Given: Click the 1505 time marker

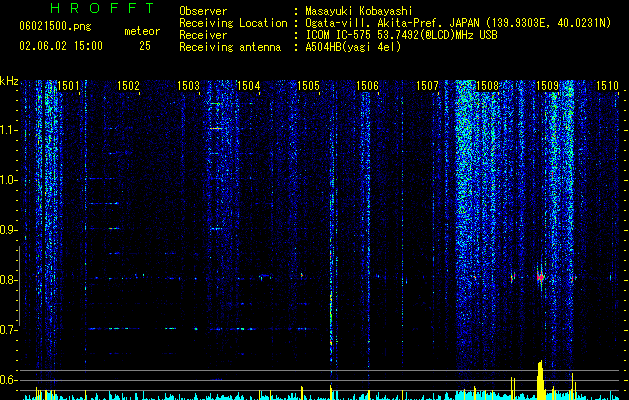Looking at the screenshot, I should pos(308,85).
